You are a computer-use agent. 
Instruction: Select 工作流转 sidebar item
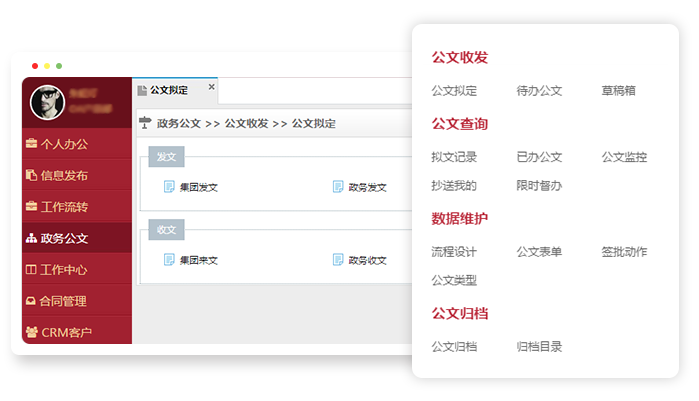[x=64, y=207]
